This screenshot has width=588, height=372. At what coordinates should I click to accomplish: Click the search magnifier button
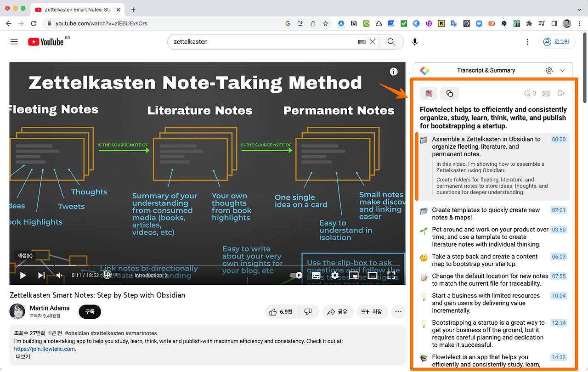click(391, 42)
